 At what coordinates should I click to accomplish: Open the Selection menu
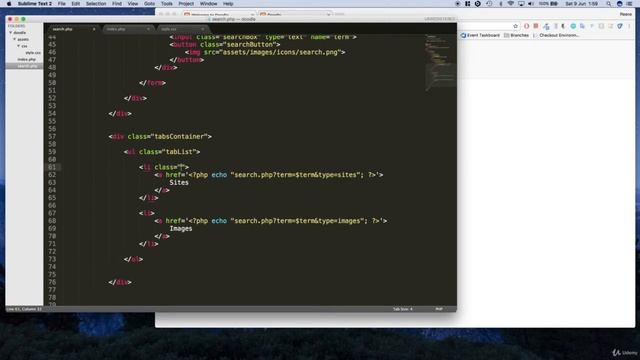[x=96, y=4]
